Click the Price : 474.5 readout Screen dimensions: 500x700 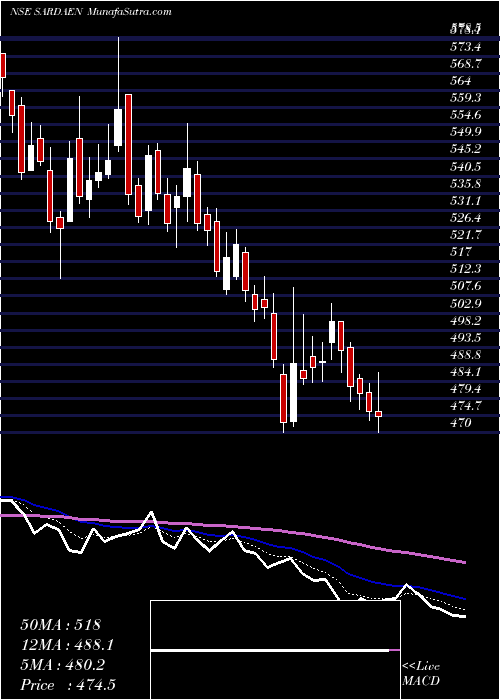coord(70,685)
